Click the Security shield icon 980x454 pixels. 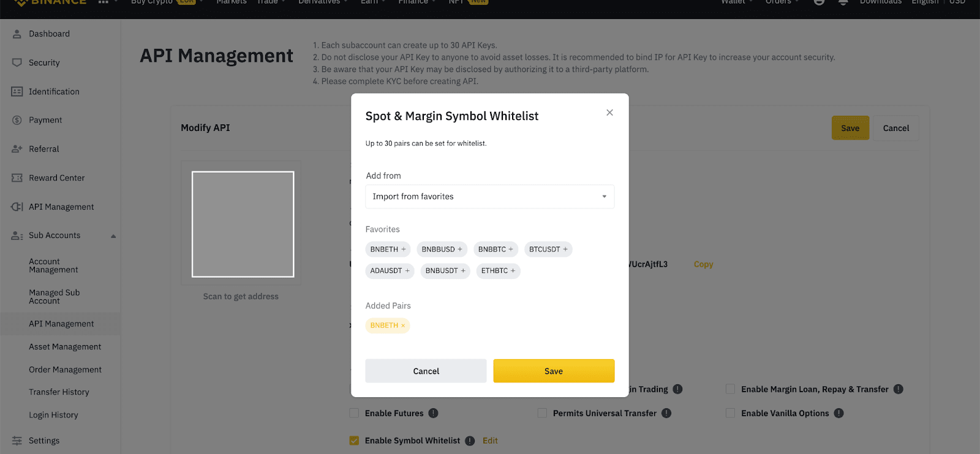[x=17, y=62]
